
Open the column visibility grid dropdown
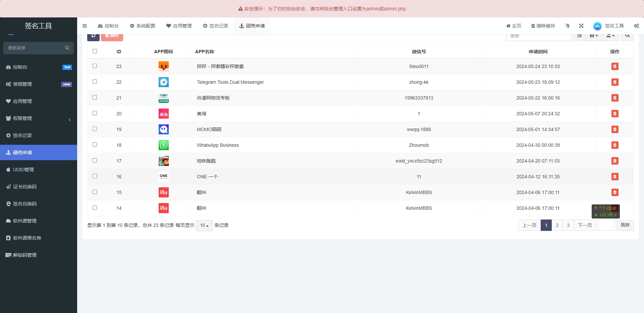pyautogui.click(x=594, y=36)
